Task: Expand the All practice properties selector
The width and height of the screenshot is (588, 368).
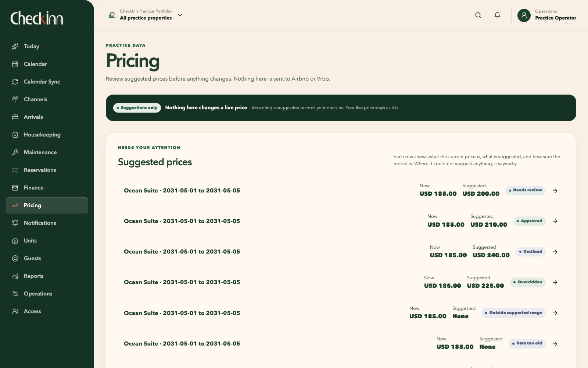Action: [x=146, y=15]
